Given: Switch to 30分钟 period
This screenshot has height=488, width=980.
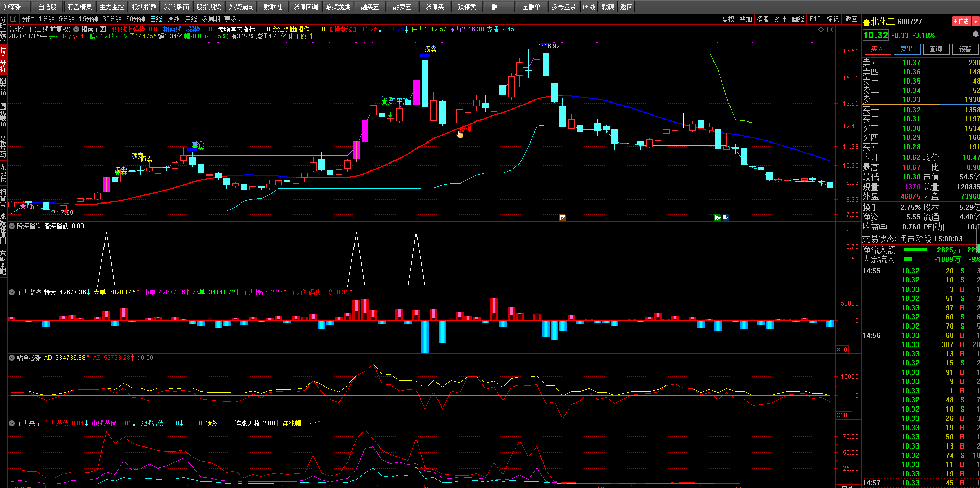Looking at the screenshot, I should tap(112, 19).
